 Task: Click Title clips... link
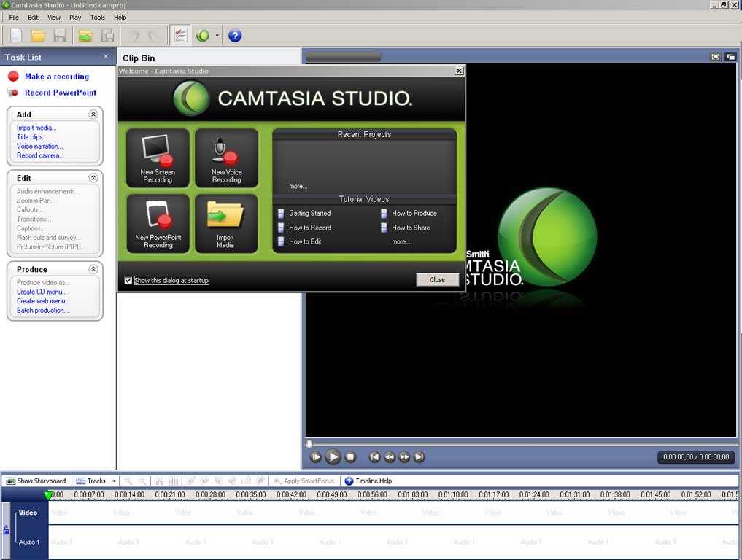(x=31, y=136)
